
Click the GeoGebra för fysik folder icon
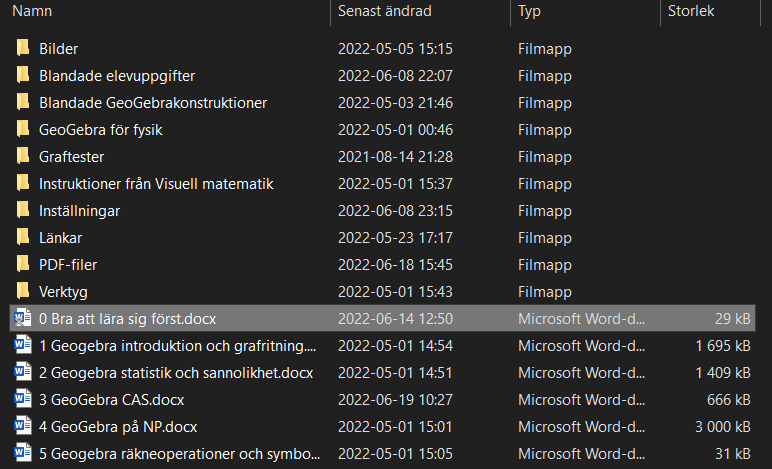pyautogui.click(x=23, y=129)
